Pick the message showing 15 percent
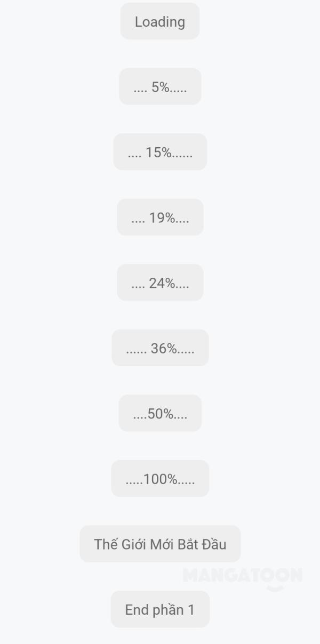Image resolution: width=320 pixels, height=644 pixels. point(160,152)
